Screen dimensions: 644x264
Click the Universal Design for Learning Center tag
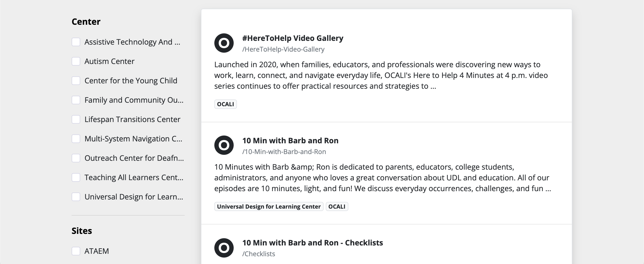click(x=269, y=207)
